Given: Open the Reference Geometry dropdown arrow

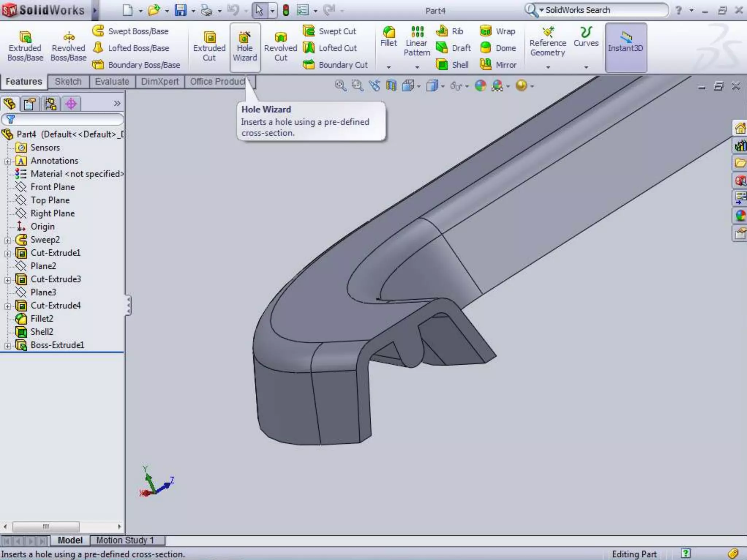Looking at the screenshot, I should point(548,67).
